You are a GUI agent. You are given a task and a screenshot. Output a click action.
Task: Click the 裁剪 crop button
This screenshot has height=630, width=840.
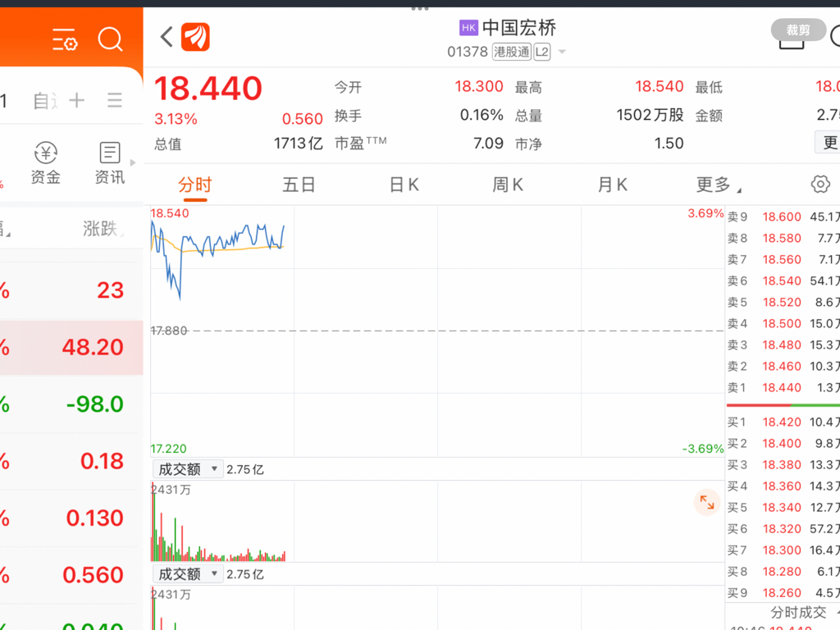point(798,30)
